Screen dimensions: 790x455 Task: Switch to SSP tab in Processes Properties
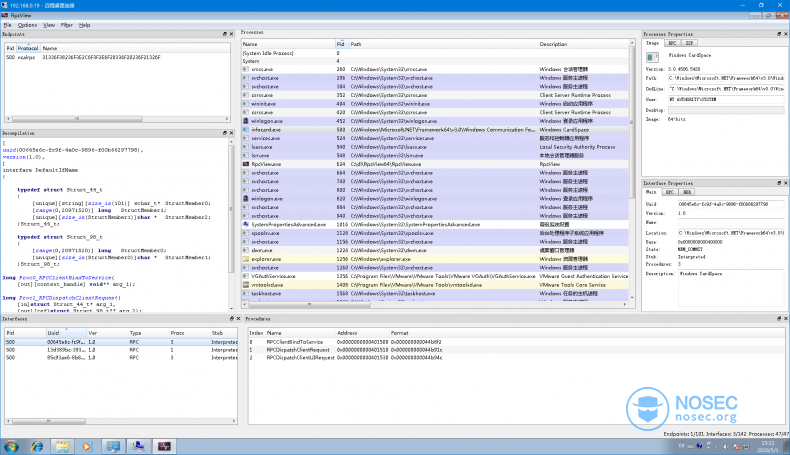(689, 43)
